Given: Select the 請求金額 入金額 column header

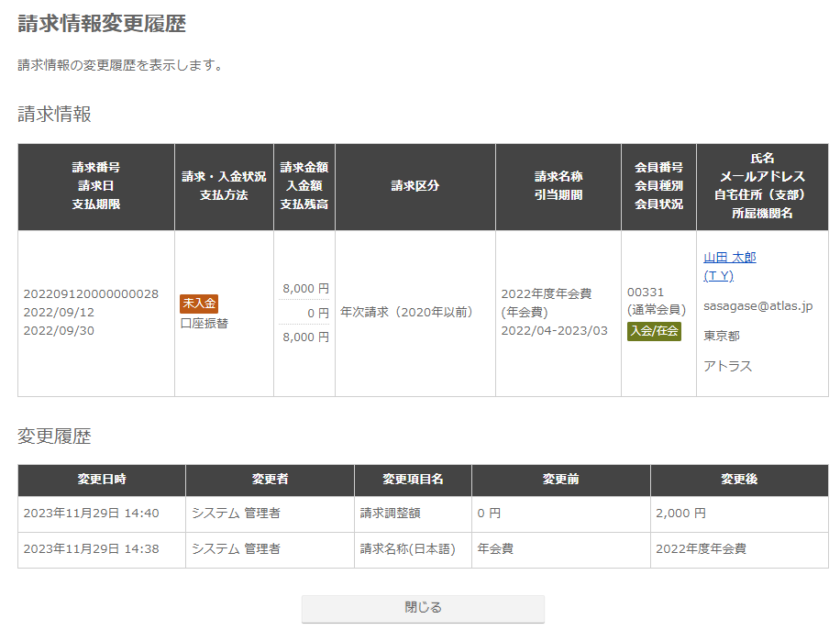Looking at the screenshot, I should point(304,186).
